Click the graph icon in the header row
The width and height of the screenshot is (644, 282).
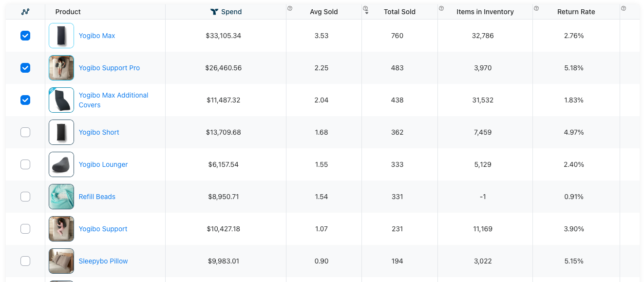pyautogui.click(x=25, y=12)
